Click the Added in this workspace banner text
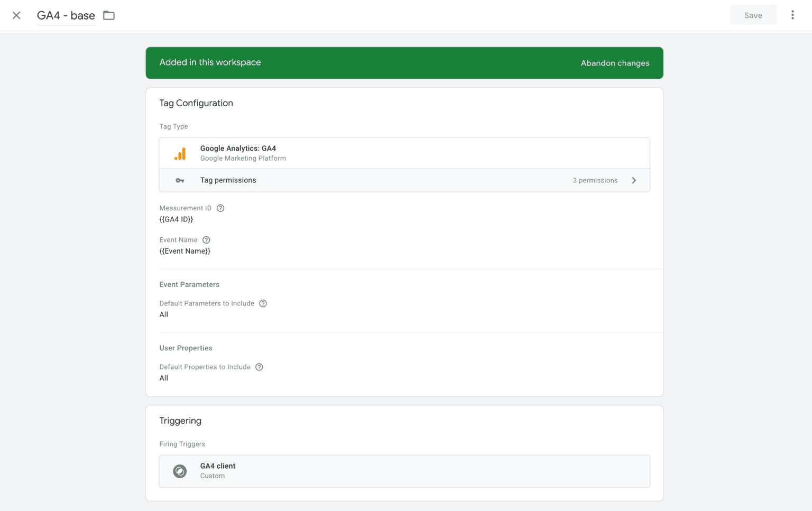 pyautogui.click(x=210, y=62)
